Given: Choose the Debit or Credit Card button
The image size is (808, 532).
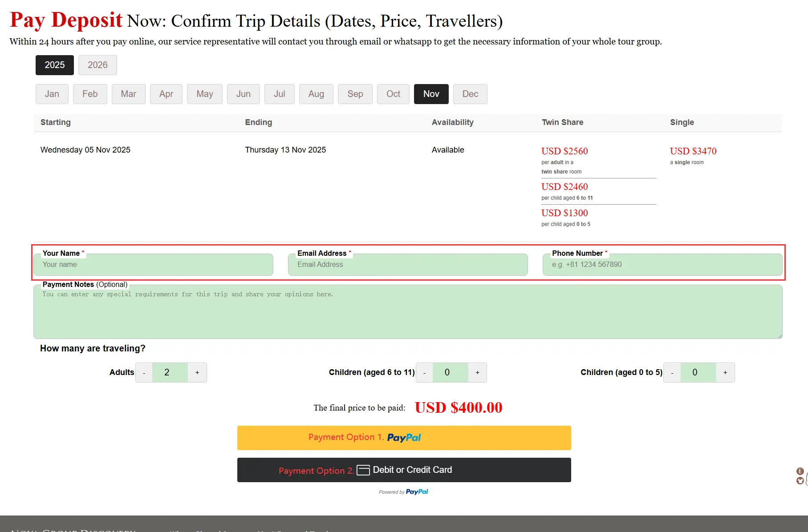Looking at the screenshot, I should (x=404, y=470).
